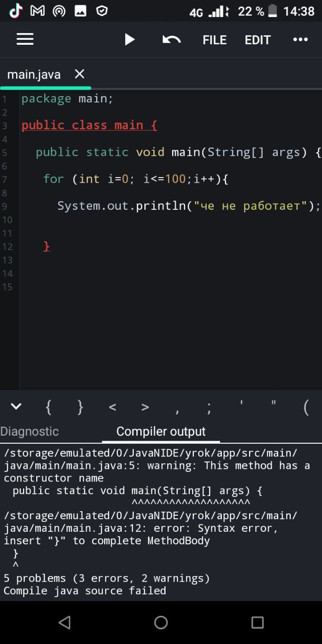The width and height of the screenshot is (322, 644).
Task: Tap the Android home button
Action: pos(161,622)
